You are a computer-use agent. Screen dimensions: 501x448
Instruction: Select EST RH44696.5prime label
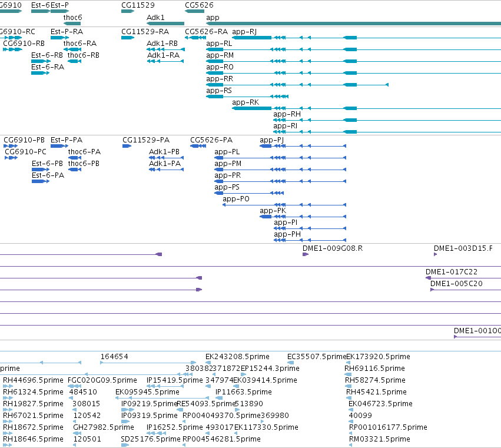pos(33,380)
